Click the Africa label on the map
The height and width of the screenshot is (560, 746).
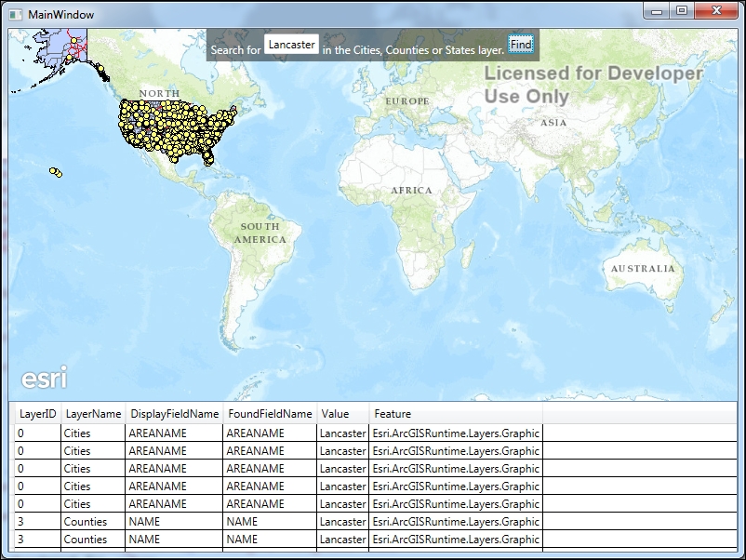[411, 190]
